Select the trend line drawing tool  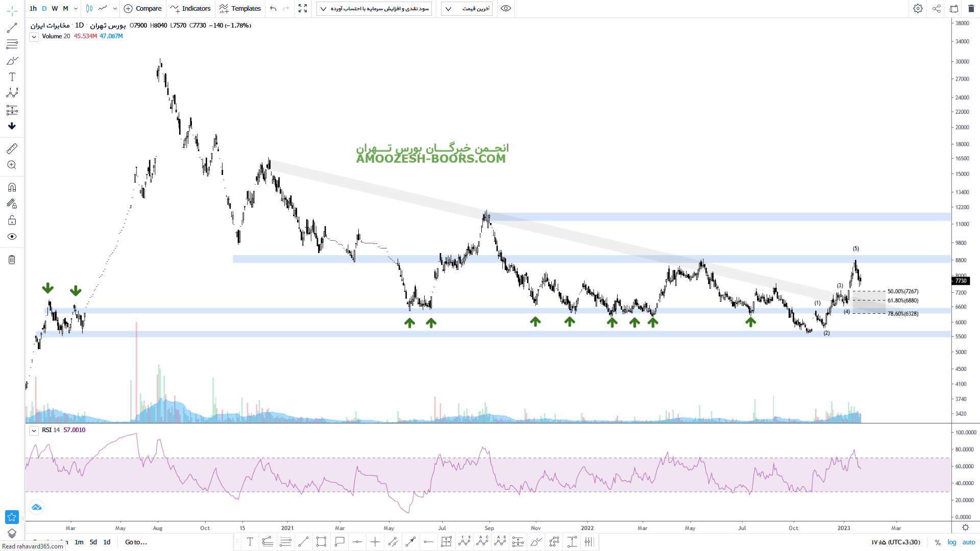tap(12, 28)
